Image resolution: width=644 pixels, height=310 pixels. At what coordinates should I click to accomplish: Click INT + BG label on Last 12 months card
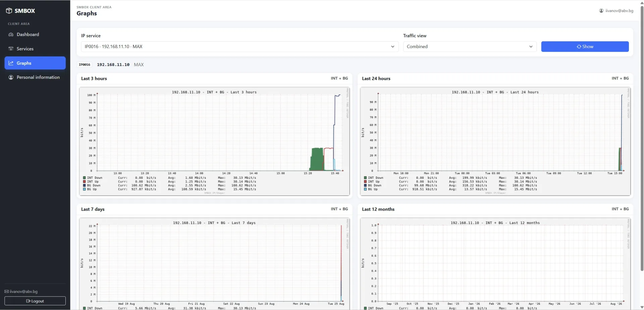click(620, 209)
